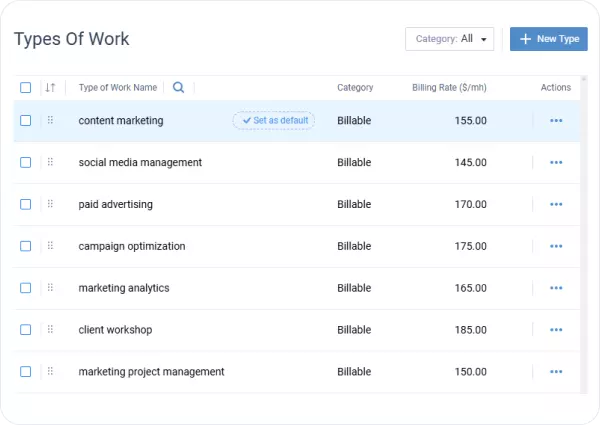Select the campaign optimization name
The height and width of the screenshot is (425, 600).
[x=132, y=246]
